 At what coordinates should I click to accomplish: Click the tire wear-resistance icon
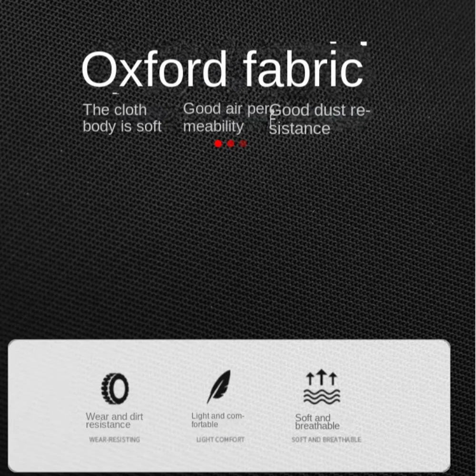(x=115, y=388)
